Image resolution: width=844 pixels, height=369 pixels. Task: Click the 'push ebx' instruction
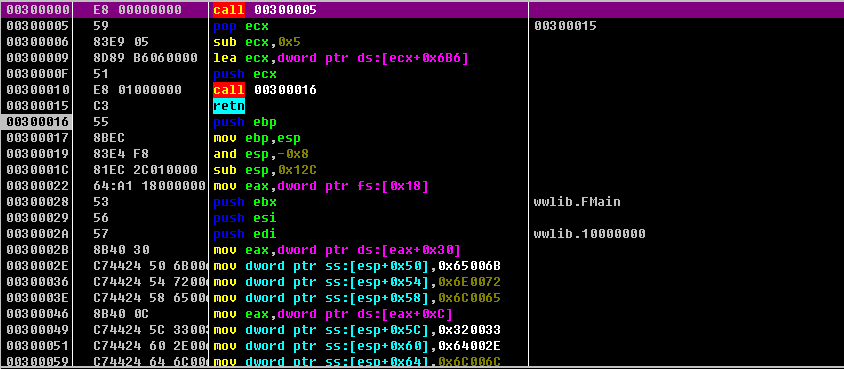pyautogui.click(x=245, y=202)
